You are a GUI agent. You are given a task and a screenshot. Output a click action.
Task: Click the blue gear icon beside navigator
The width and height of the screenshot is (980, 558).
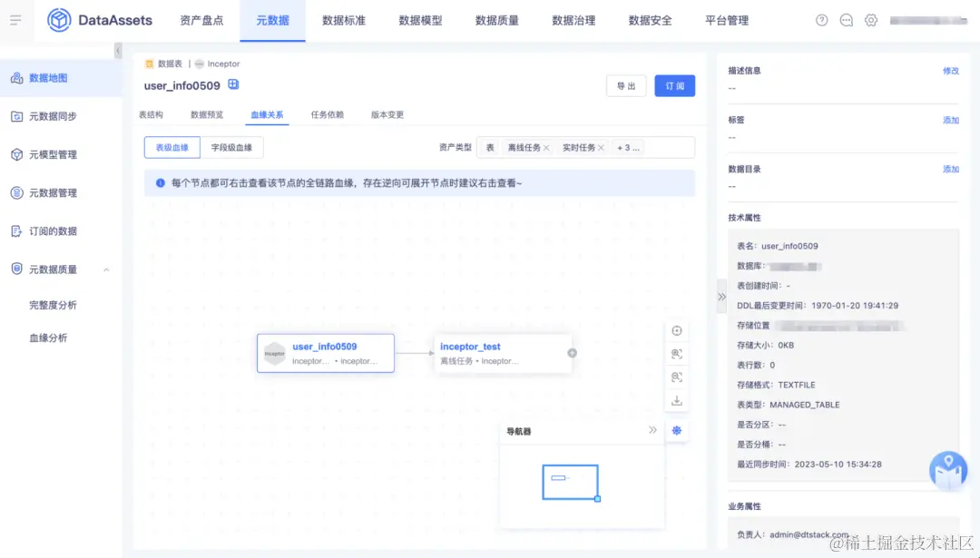click(676, 431)
